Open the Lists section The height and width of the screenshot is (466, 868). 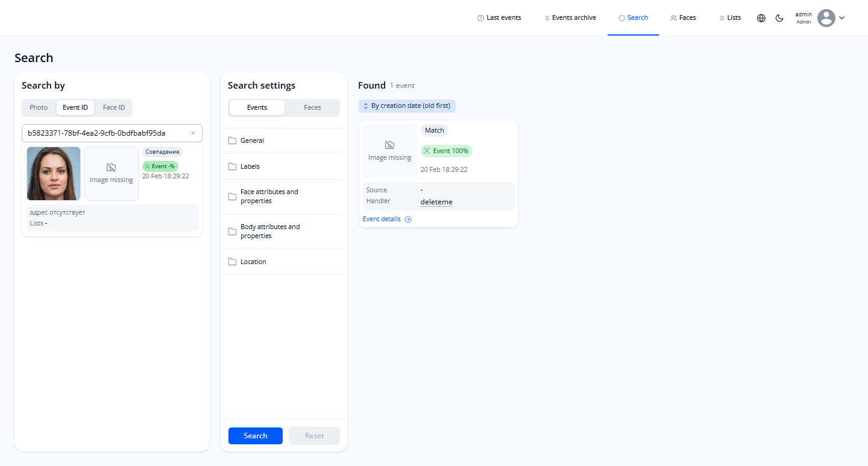click(x=730, y=17)
